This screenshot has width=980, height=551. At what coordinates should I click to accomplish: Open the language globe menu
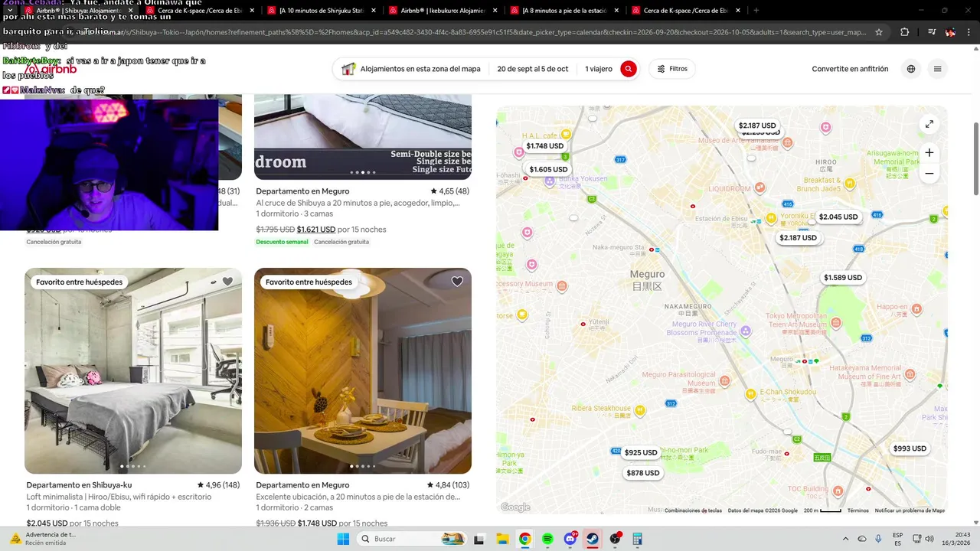point(911,69)
